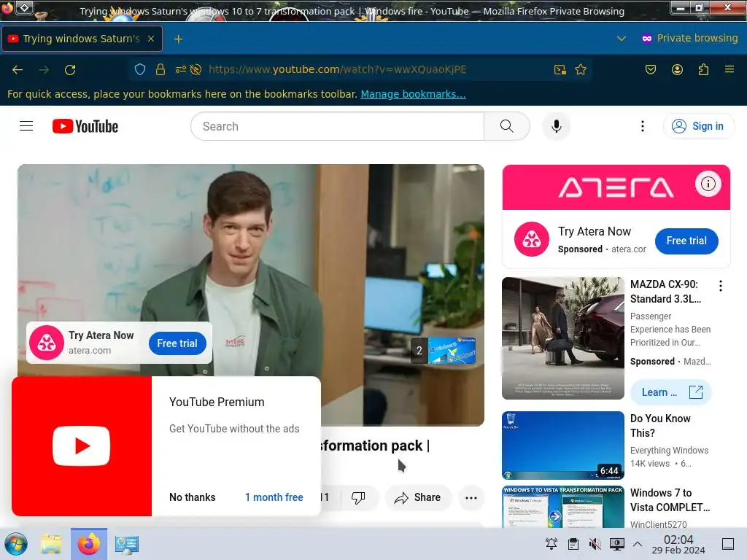Open Do You Know This? video thumbnail

pos(563,446)
